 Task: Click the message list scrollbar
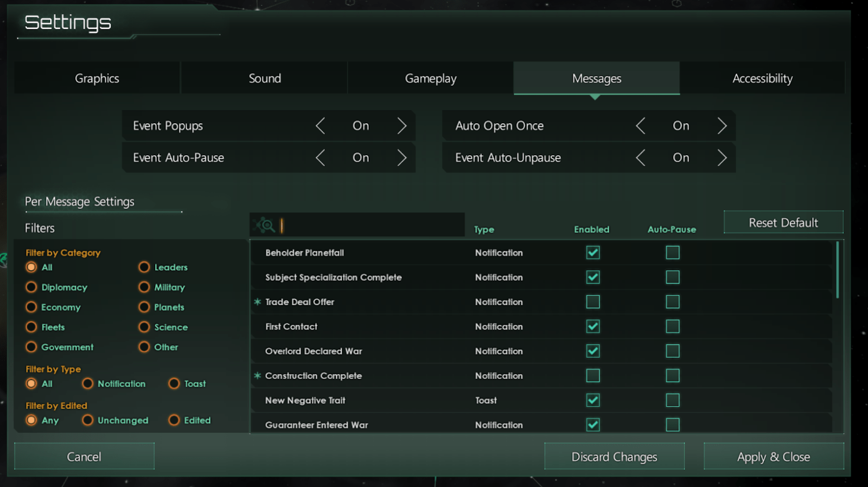coord(838,270)
